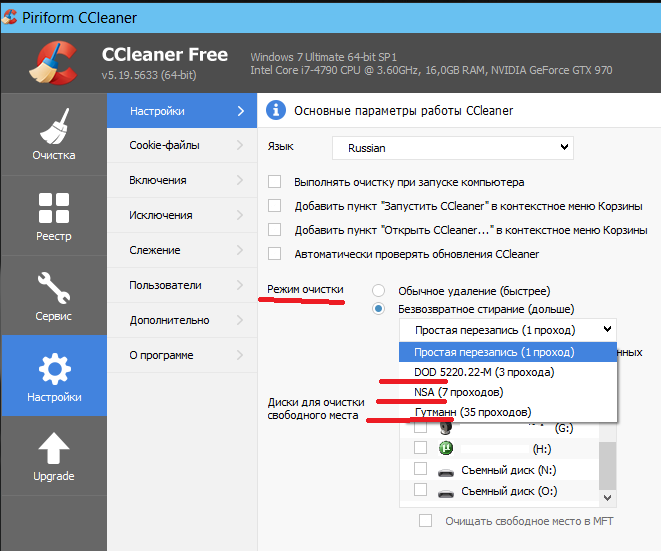Toggle "Запустить CCleaner" Recycle Bin menu checkbox
The height and width of the screenshot is (551, 661).
point(274,206)
